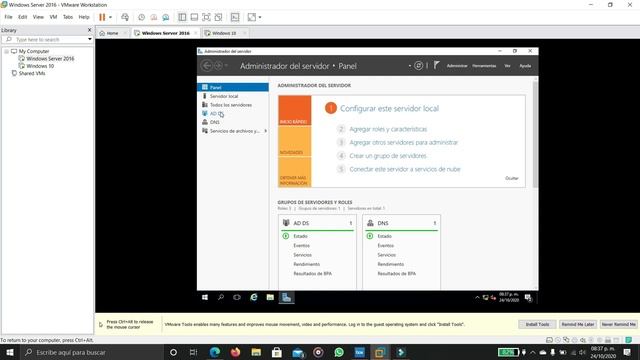Click the guest Windows Start button
This screenshot has height=360, width=640.
204,298
